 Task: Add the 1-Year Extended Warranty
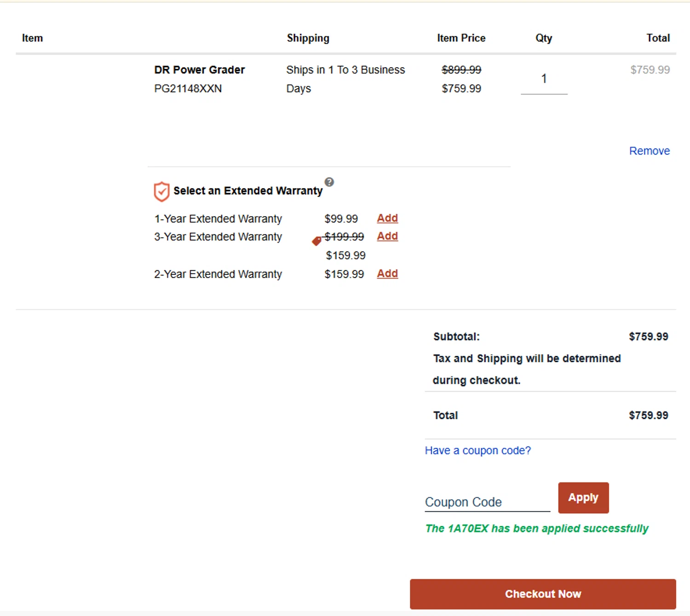pos(387,218)
